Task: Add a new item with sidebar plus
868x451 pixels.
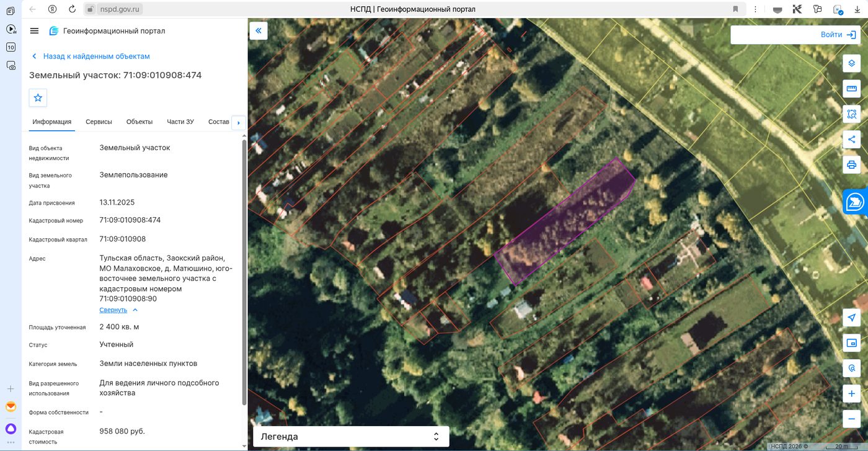Action: click(x=11, y=388)
